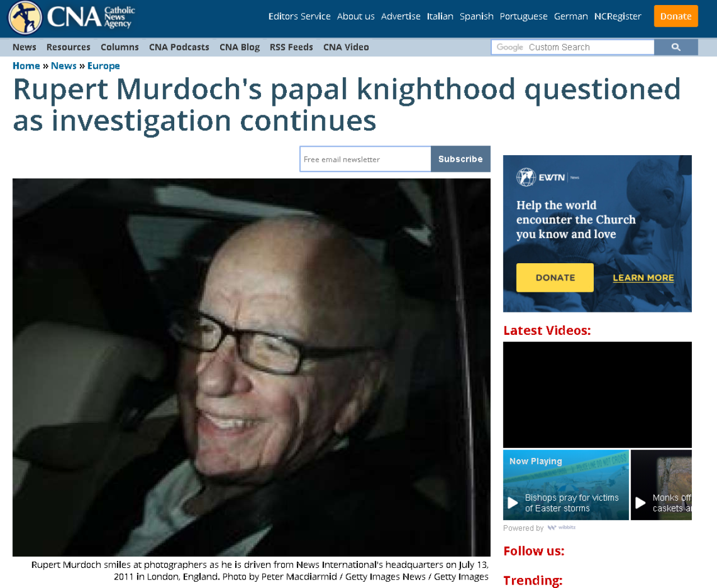Click the search magnifier button
Image resolution: width=717 pixels, height=588 pixels.
pos(676,47)
